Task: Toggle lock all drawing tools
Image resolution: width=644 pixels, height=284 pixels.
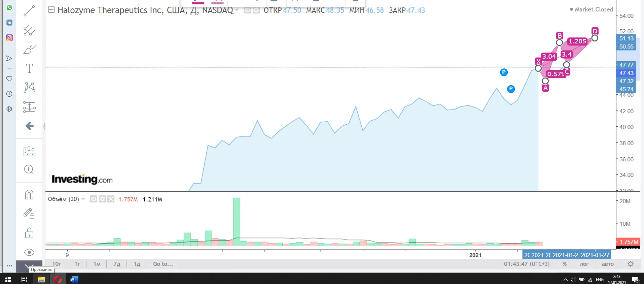Action: point(29,233)
